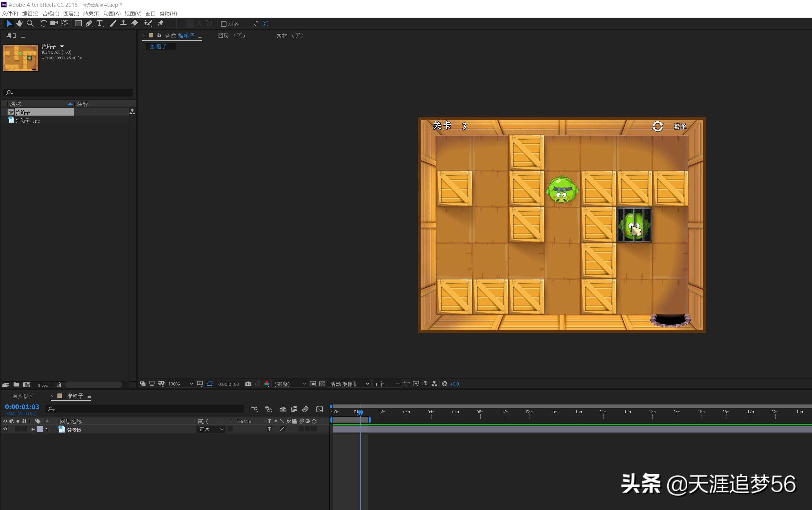Select the Rotation tool
The width and height of the screenshot is (812, 510).
43,23
